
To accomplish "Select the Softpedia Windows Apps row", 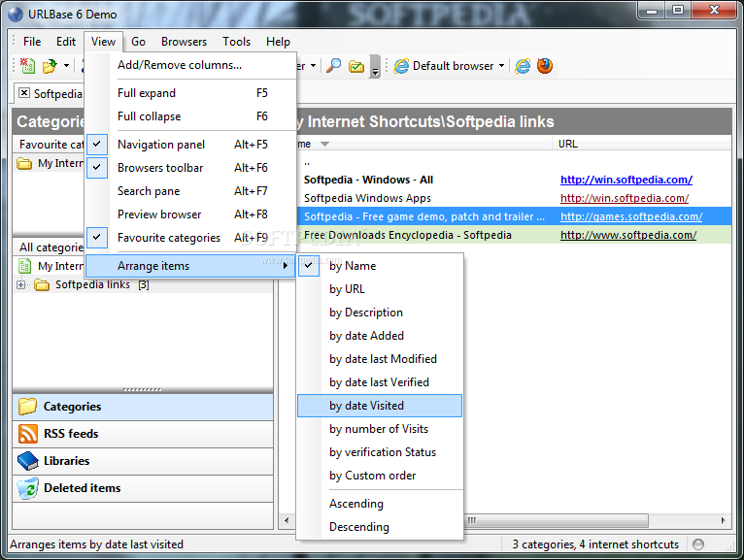I will pos(514,198).
